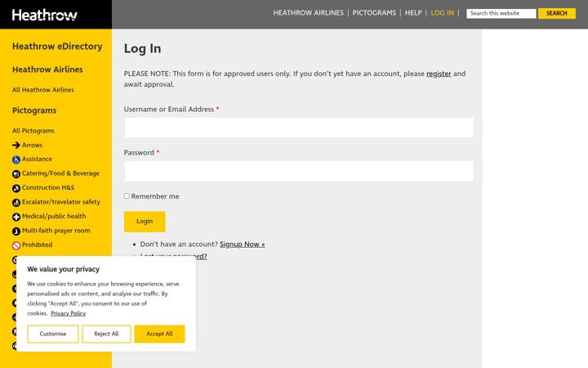Image resolution: width=588 pixels, height=368 pixels.
Task: Click the yellow Login button
Action: point(145,221)
